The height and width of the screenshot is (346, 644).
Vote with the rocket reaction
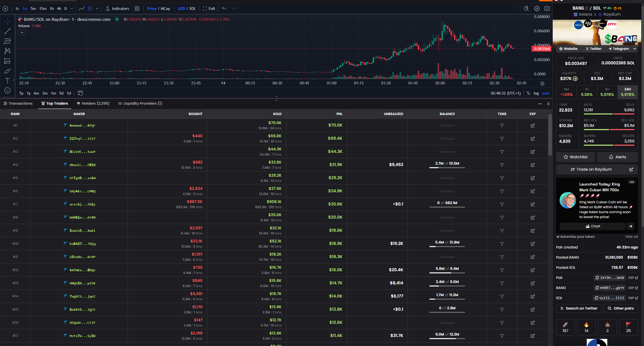(565, 327)
